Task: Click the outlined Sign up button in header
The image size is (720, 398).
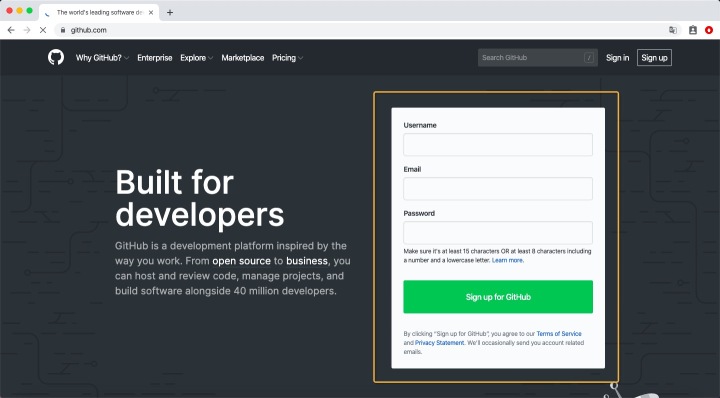Action: pos(654,57)
